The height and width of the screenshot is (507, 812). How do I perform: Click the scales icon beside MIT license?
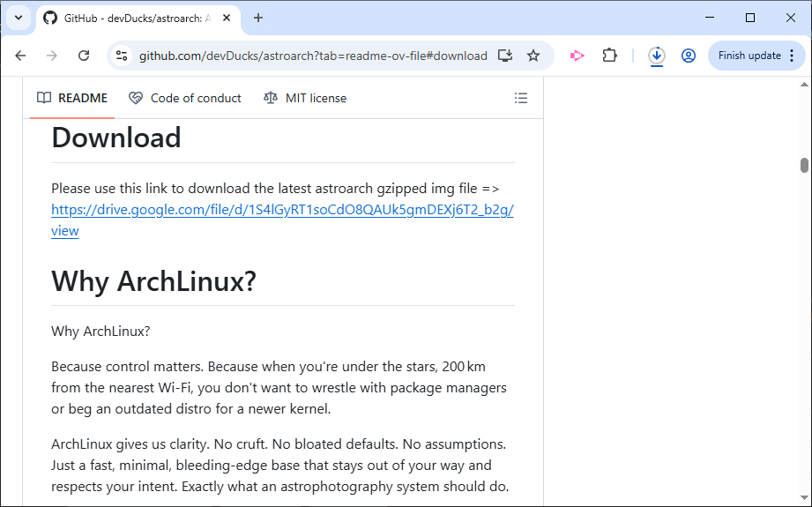coord(271,98)
